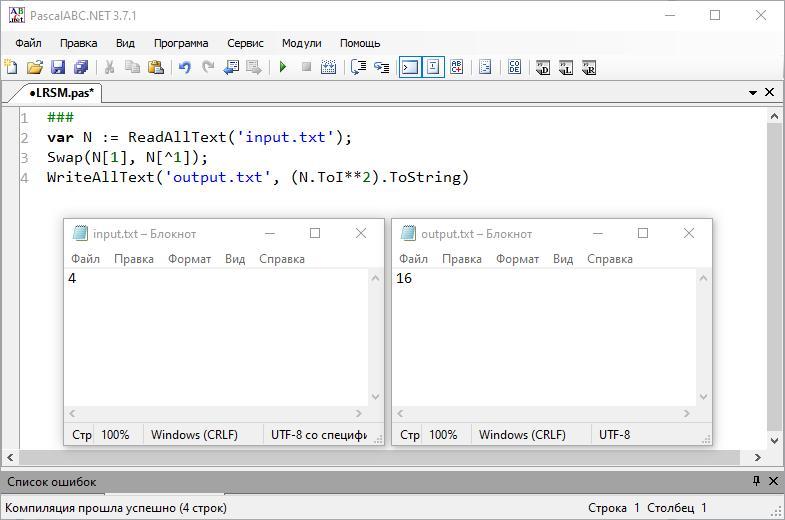Open the Помощь menu
The height and width of the screenshot is (520, 785).
360,43
